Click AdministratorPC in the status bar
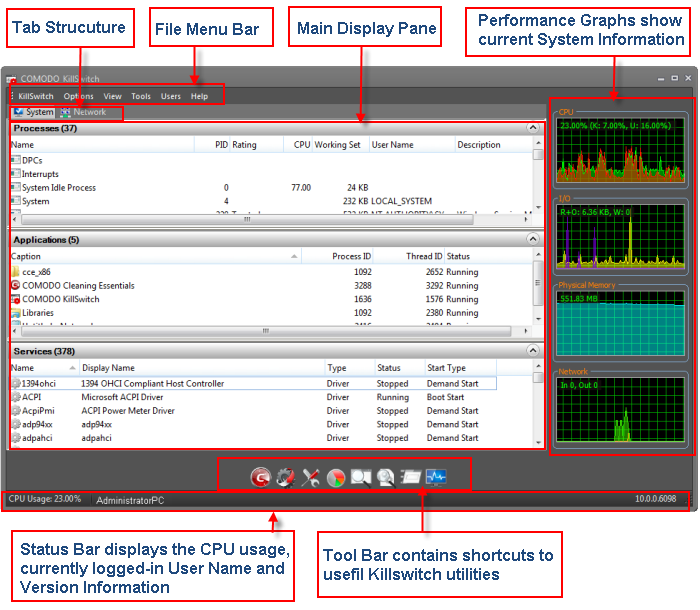This screenshot has height=610, width=700. pyautogui.click(x=130, y=500)
